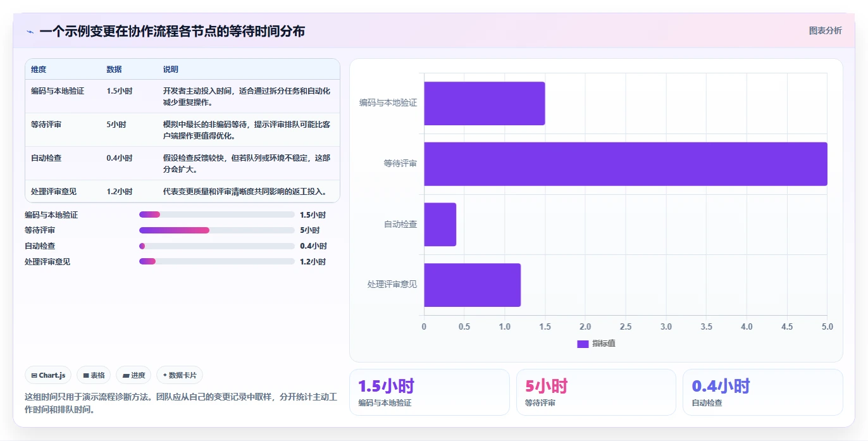The image size is (868, 441).
Task: Click the 0.4小时 value next to progress bar
Action: [313, 246]
